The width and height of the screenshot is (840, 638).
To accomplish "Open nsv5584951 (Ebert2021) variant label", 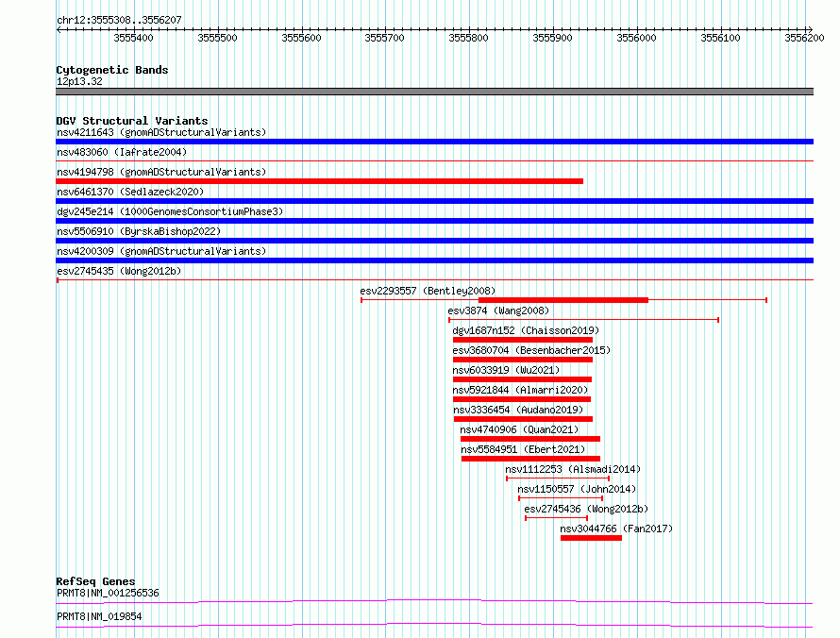I will (x=523, y=449).
